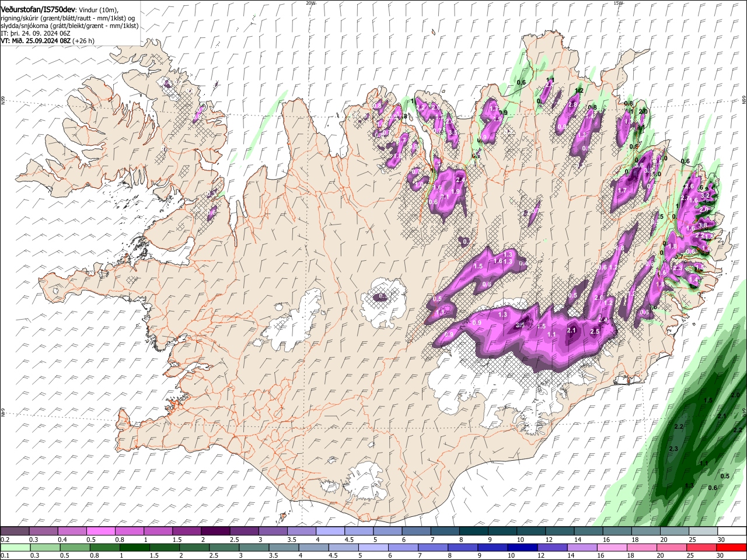The height and width of the screenshot is (560, 747).
Task: Click the upper legend's light lavender swatch after 4
Action: tap(330, 531)
